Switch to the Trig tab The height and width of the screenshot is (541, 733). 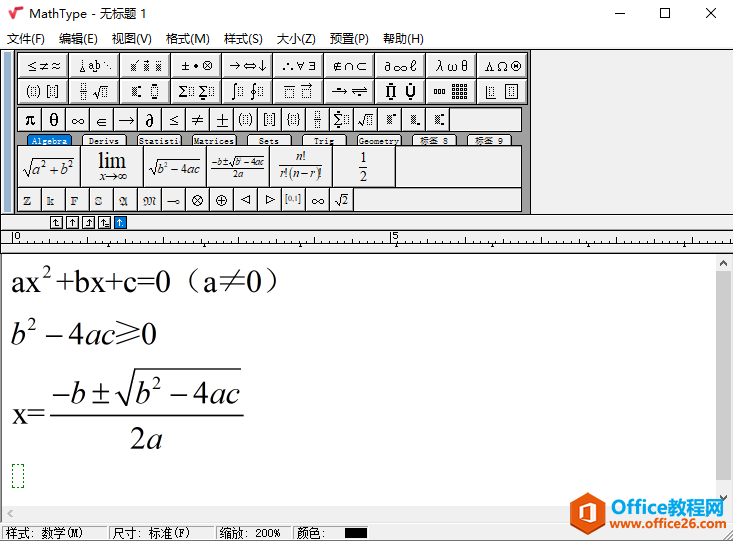pyautogui.click(x=323, y=140)
